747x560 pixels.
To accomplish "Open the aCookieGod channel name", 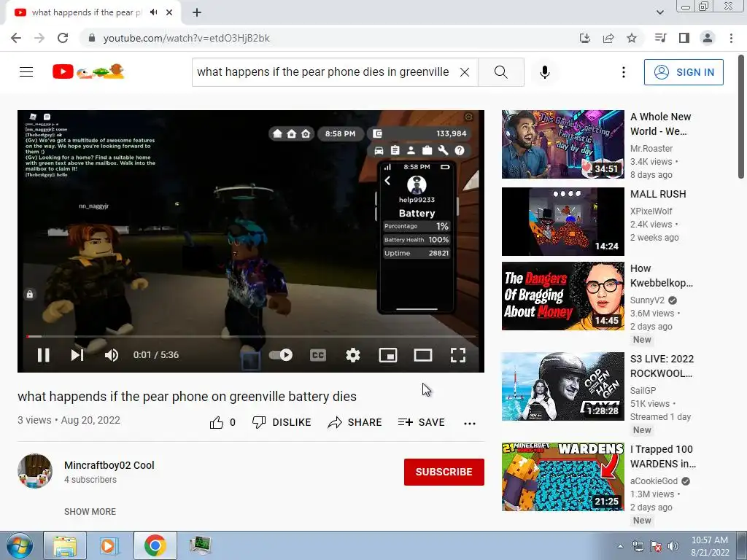I will 654,481.
